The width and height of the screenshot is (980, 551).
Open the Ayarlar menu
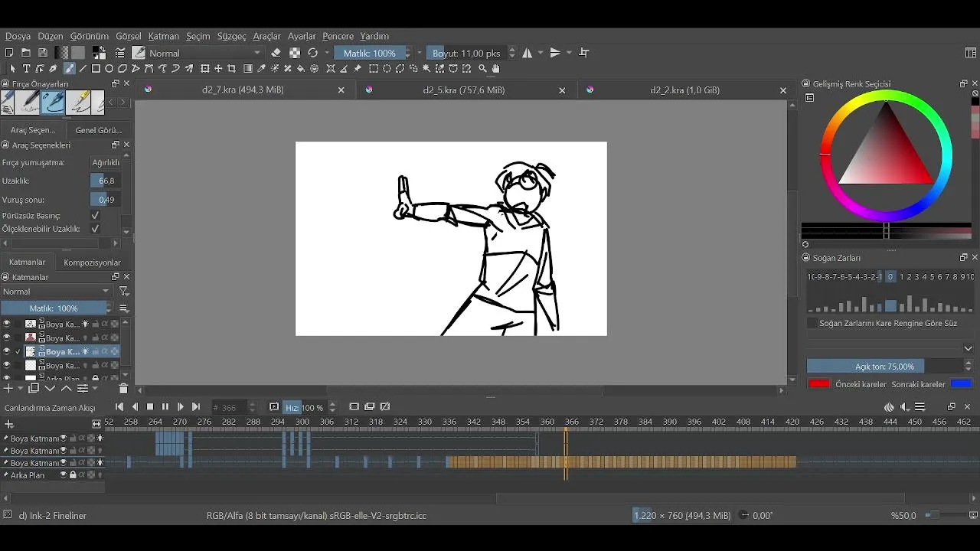[x=302, y=36]
